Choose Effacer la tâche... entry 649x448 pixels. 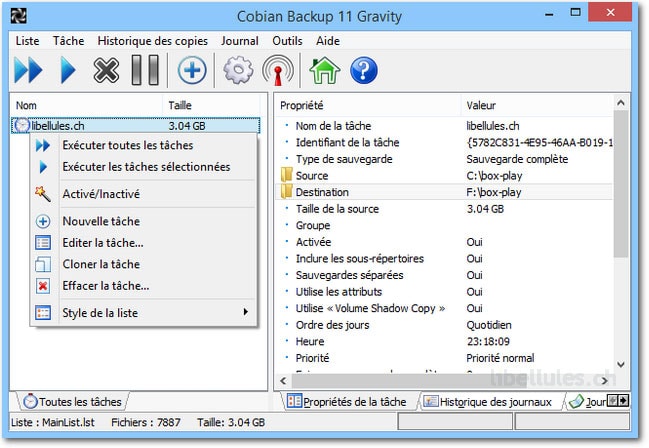coord(144,286)
